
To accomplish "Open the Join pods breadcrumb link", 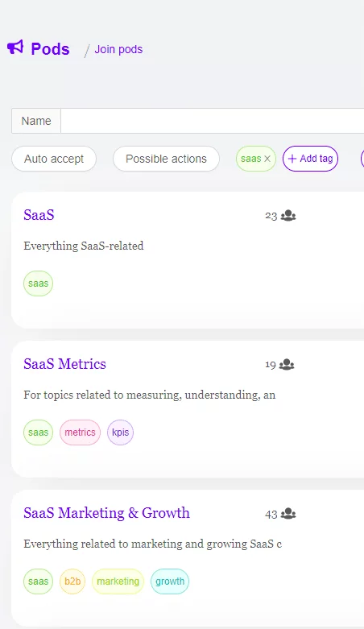I will pos(118,49).
